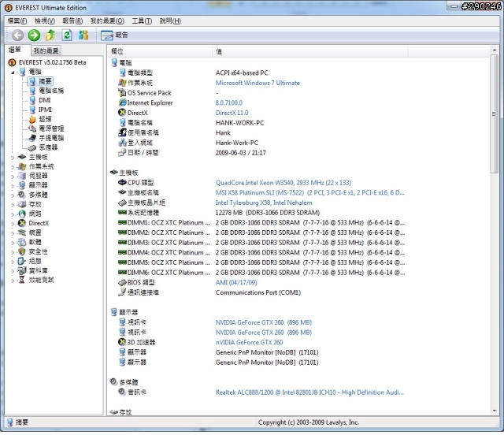Select the DIMM1: OCZ XTC Platinum row
The width and height of the screenshot is (504, 435).
(261, 222)
